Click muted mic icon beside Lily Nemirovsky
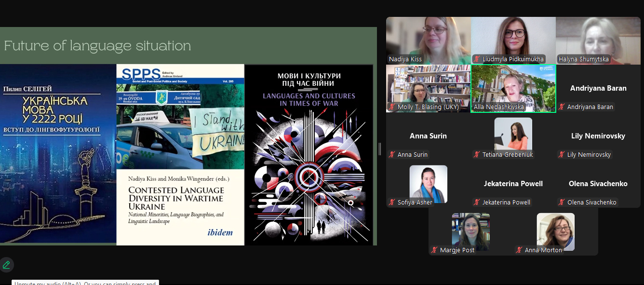Image resolution: width=644 pixels, height=285 pixels. pyautogui.click(x=562, y=155)
